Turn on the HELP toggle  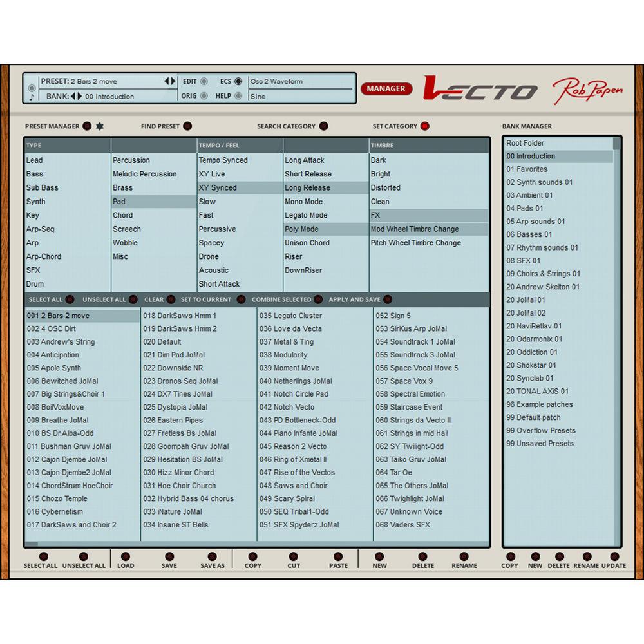pyautogui.click(x=238, y=96)
